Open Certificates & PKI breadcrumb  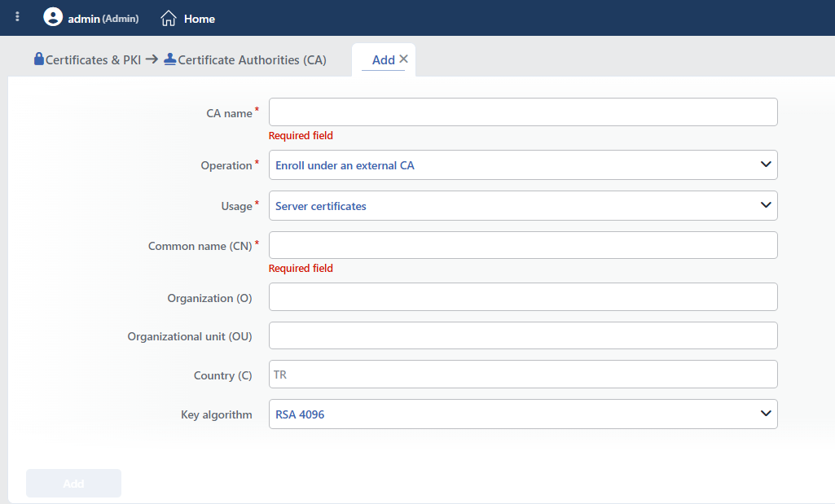pyautogui.click(x=93, y=59)
